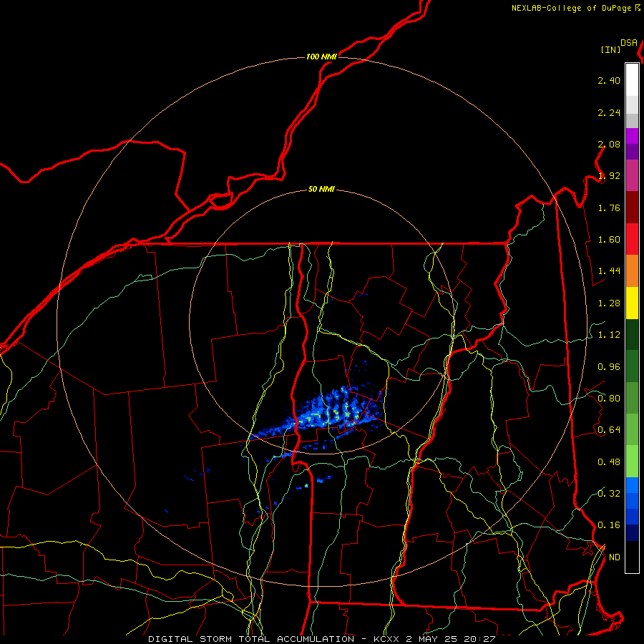Image resolution: width=644 pixels, height=644 pixels.
Task: Pick the yellow swatch beside 1.28
Action: coord(632,303)
